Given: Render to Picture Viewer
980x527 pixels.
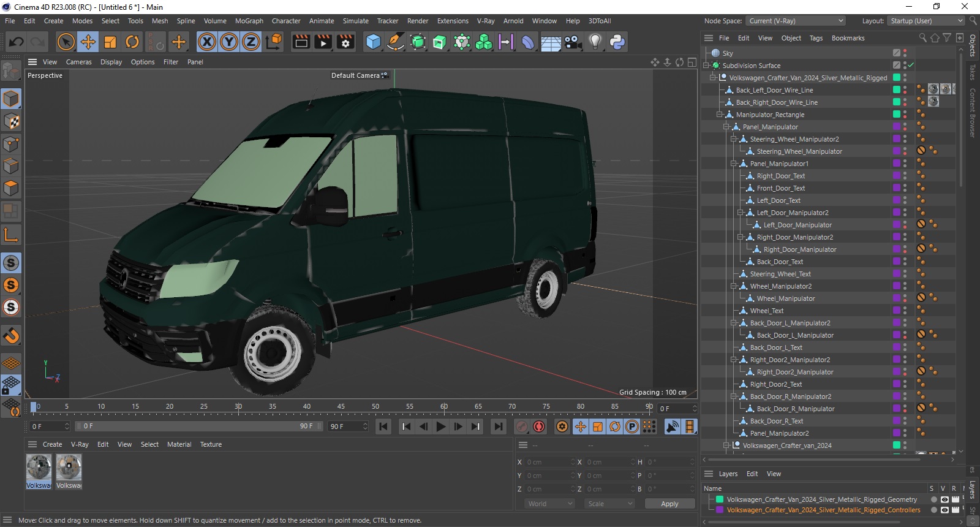Looking at the screenshot, I should (x=323, y=42).
